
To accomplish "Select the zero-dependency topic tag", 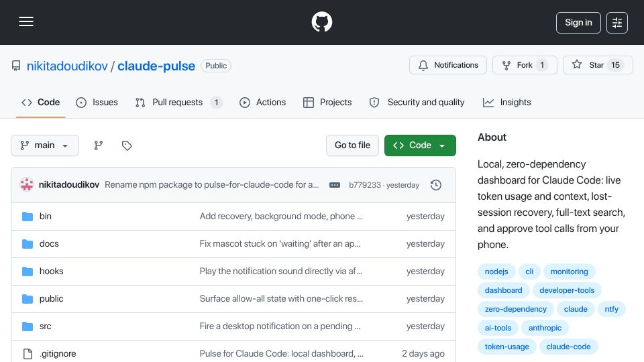I will click(515, 310).
